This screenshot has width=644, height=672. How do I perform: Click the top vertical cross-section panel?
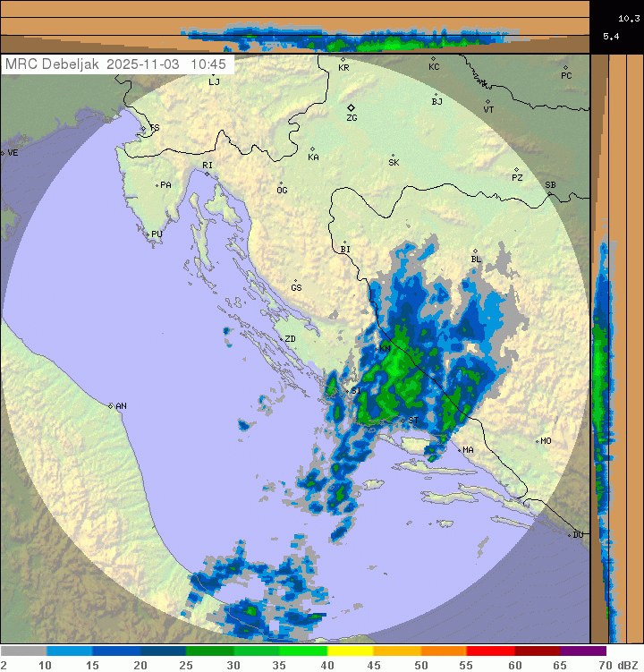295,26
